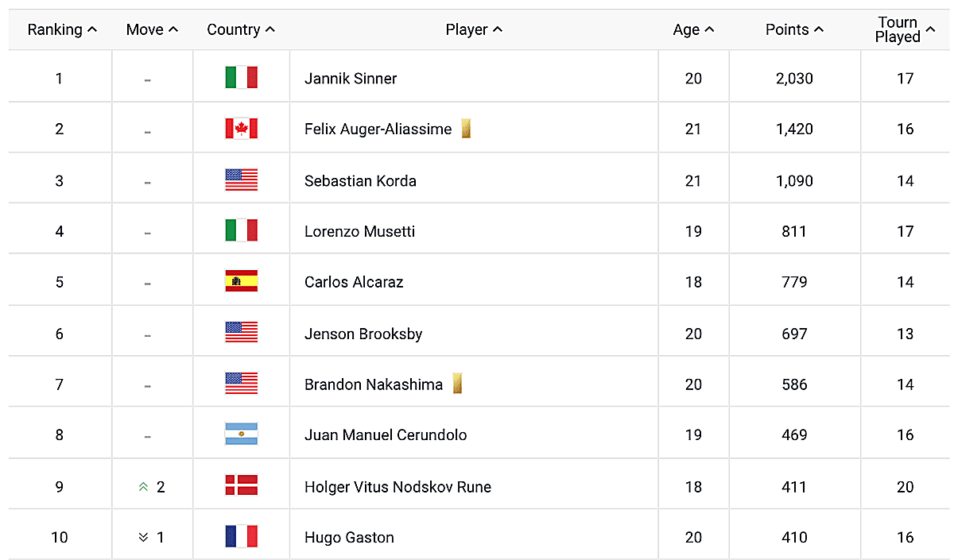This screenshot has height=560, width=954.
Task: Sort table by Move column
Action: tap(152, 29)
